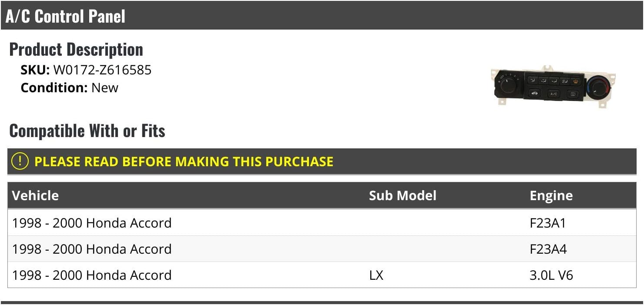Select the Product Description heading
This screenshot has height=305, width=644.
tap(76, 50)
